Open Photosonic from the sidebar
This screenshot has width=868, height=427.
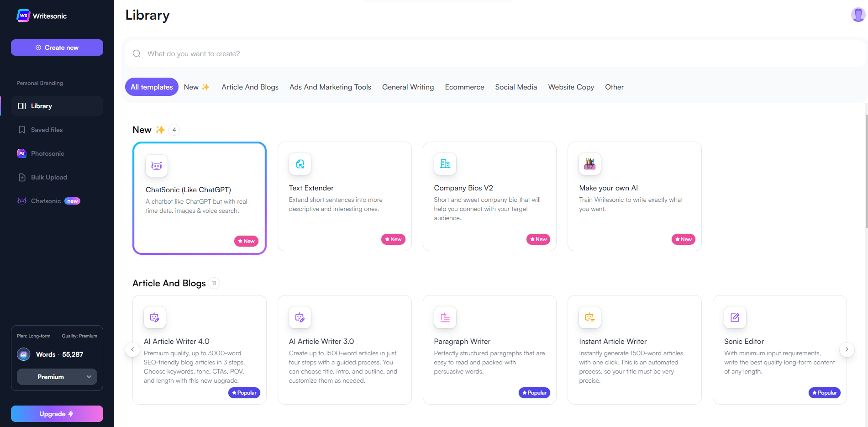47,153
